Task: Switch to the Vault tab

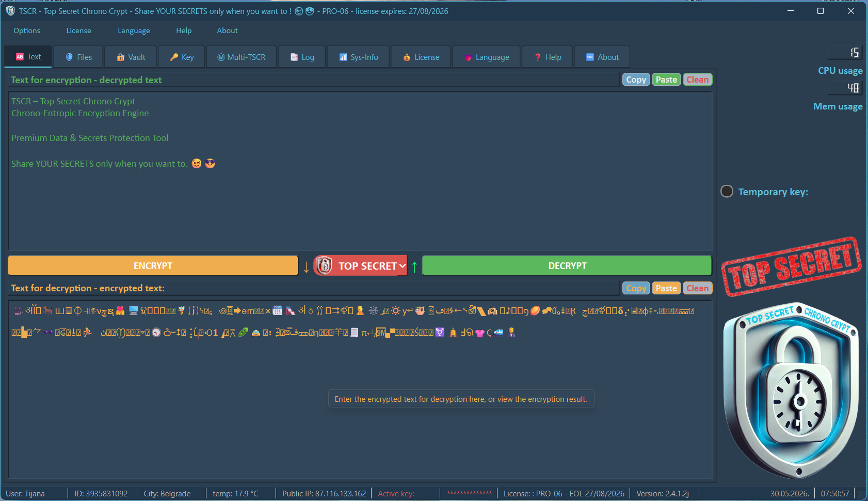Action: (x=131, y=57)
